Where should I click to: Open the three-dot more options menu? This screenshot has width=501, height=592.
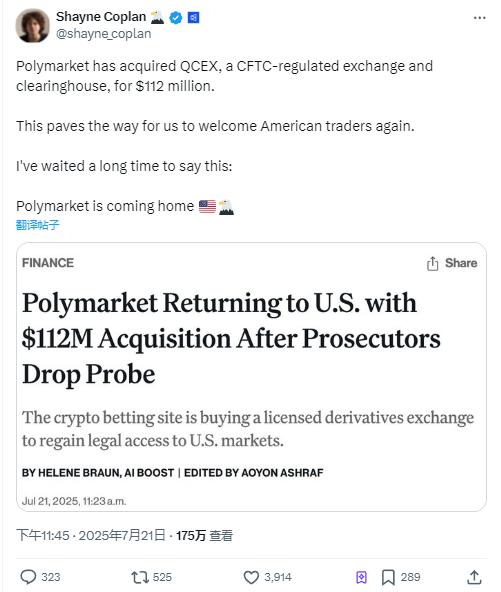[x=479, y=18]
